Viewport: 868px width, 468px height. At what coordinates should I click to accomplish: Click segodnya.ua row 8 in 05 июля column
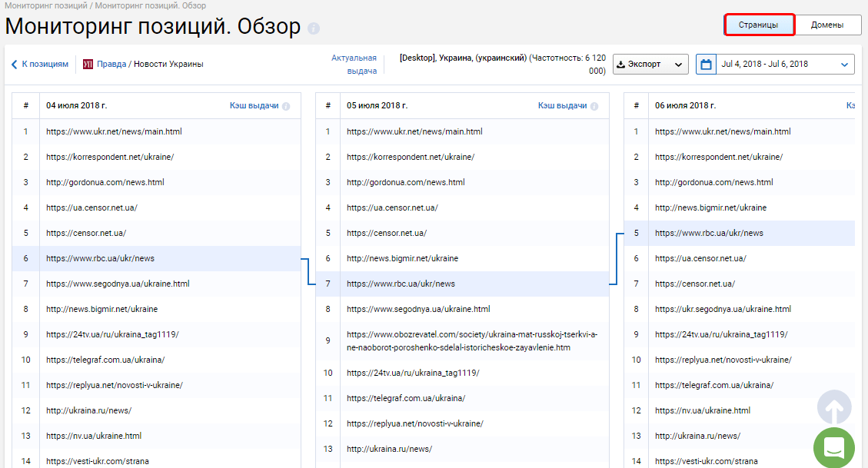click(418, 309)
